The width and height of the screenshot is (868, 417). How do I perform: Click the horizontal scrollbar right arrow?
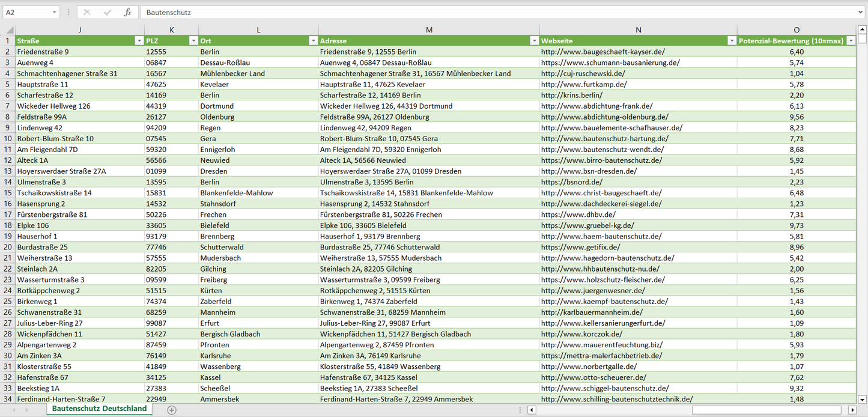click(x=852, y=410)
